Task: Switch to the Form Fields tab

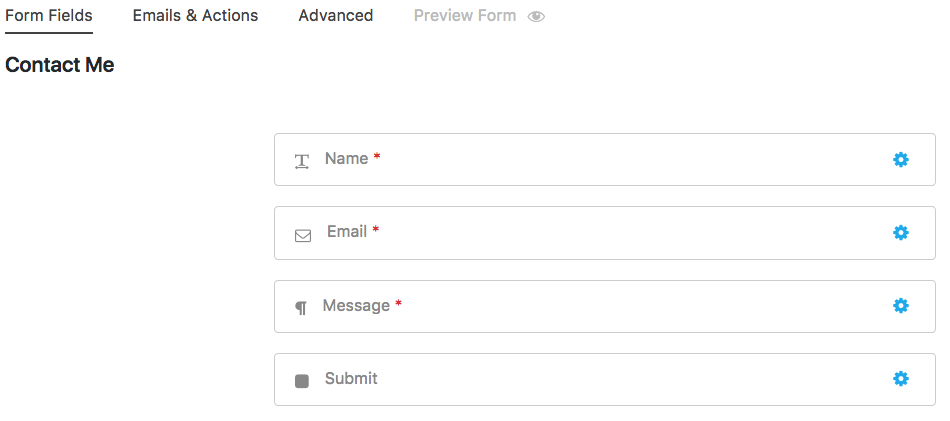Action: point(48,16)
